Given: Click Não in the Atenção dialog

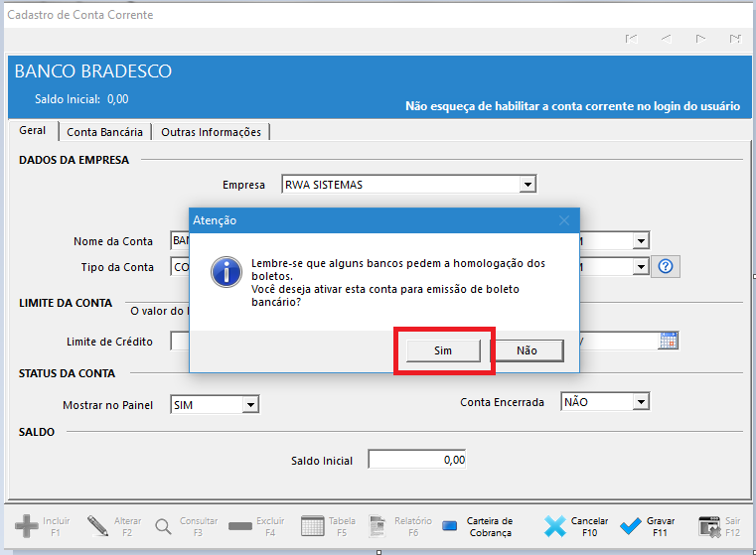Looking at the screenshot, I should (x=527, y=350).
